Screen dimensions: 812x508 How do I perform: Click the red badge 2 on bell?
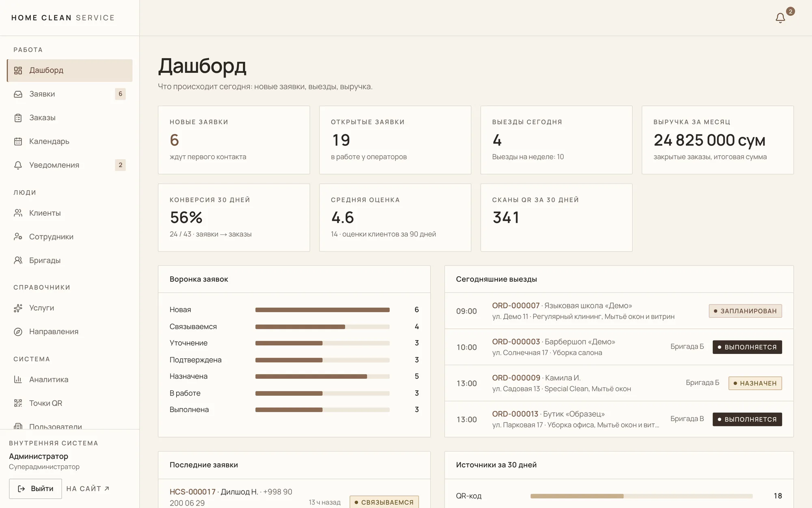pyautogui.click(x=790, y=11)
